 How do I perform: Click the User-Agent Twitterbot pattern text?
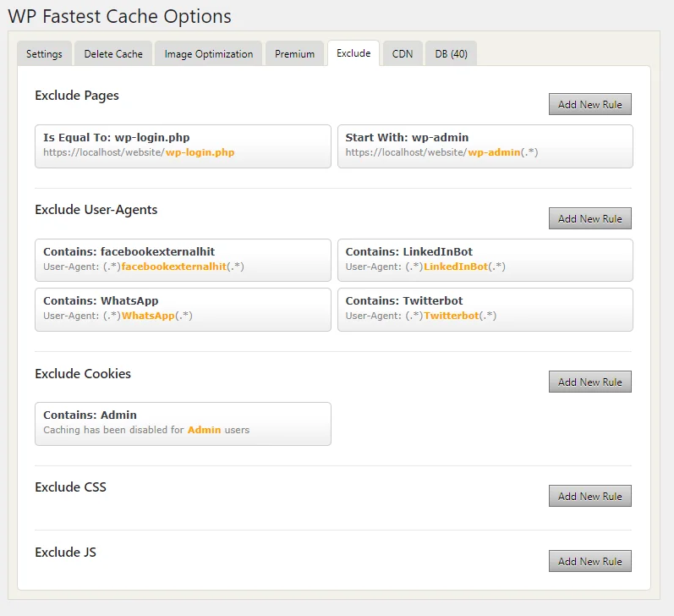pos(421,316)
